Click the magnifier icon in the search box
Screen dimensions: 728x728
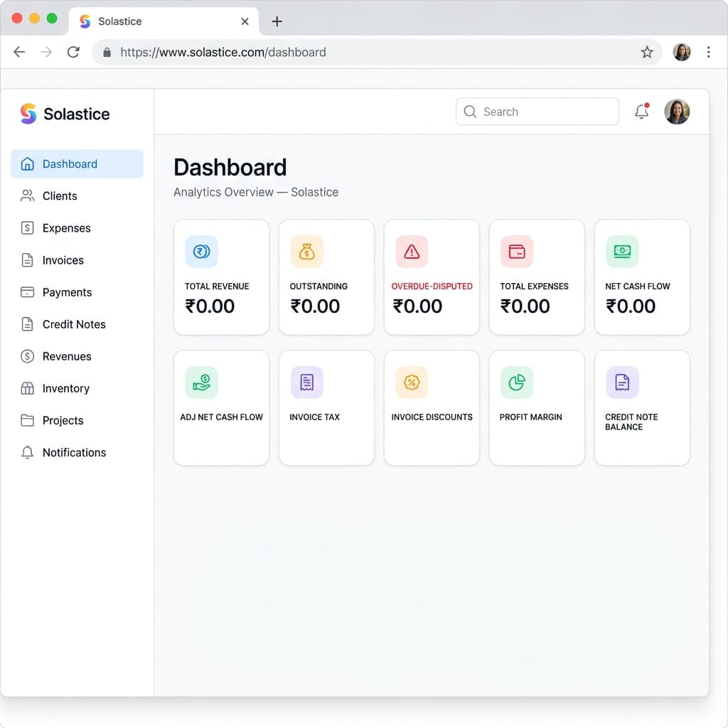(470, 112)
